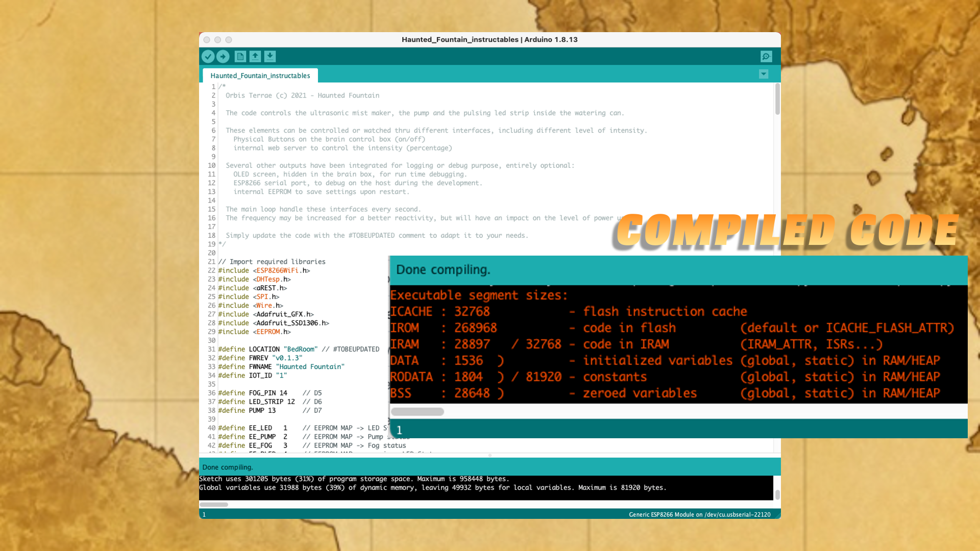Click the Save sketch down-arrow icon
The width and height of the screenshot is (980, 551).
click(270, 57)
